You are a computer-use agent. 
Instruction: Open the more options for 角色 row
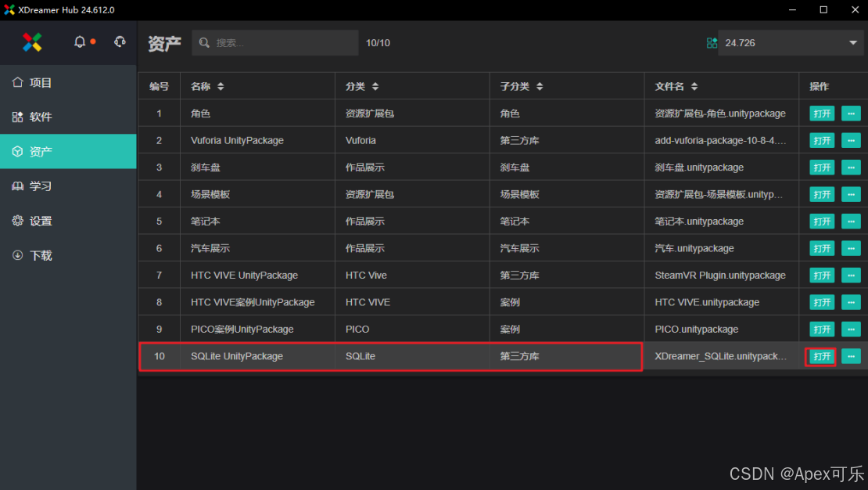pos(851,113)
